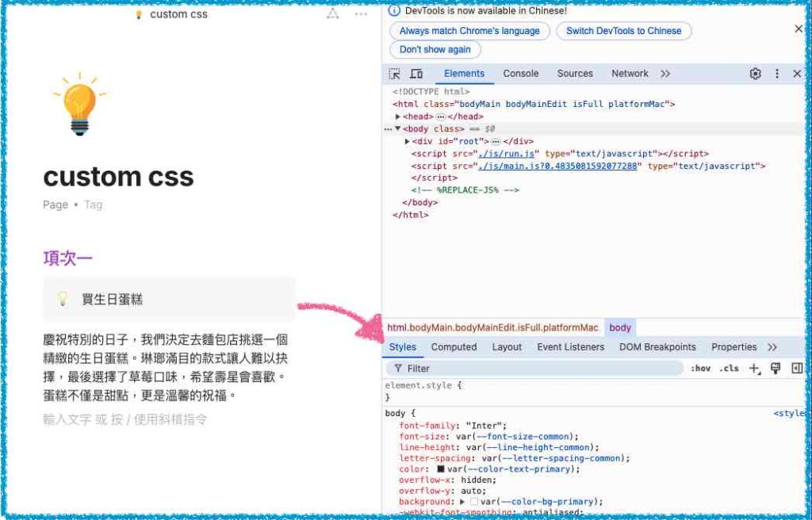Show more Styles sidebar tabs chevron
The height and width of the screenshot is (520, 812).
click(772, 347)
